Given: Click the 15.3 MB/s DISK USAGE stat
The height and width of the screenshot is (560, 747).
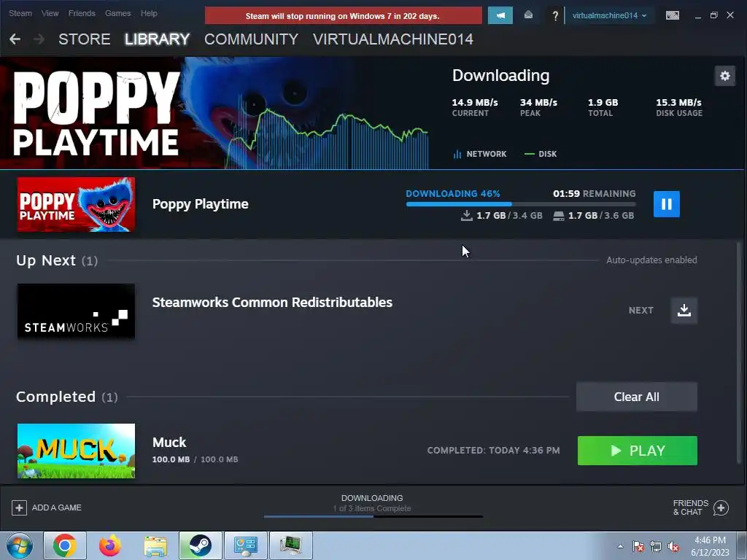Looking at the screenshot, I should coord(679,107).
